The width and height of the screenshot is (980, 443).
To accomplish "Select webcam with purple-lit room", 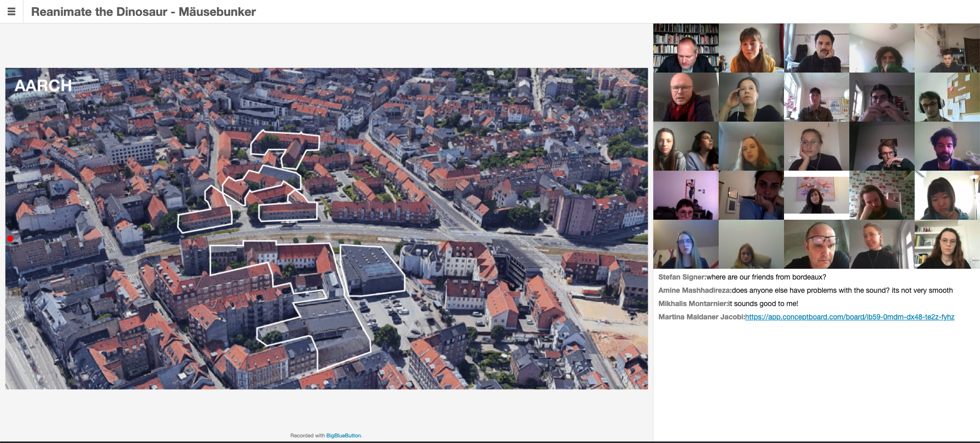I will (685, 195).
